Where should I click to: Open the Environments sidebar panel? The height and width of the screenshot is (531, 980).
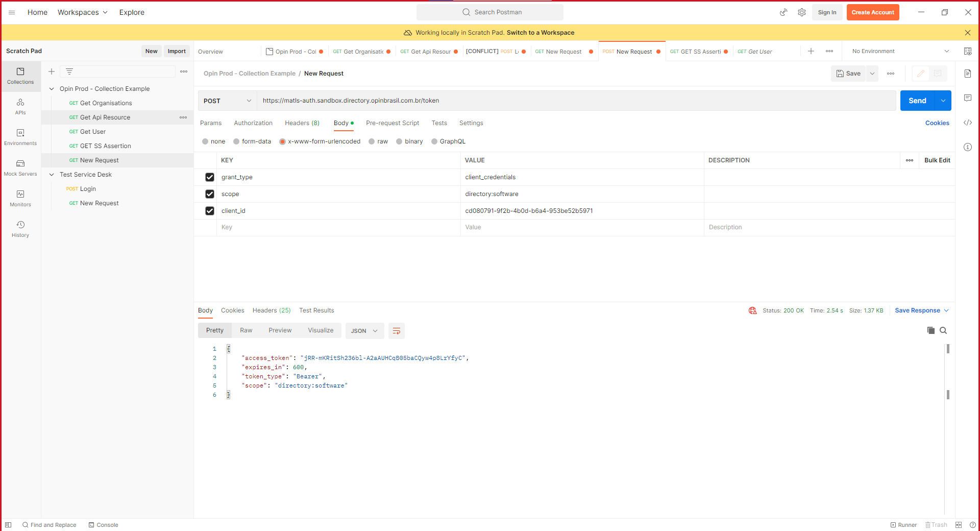tap(20, 137)
